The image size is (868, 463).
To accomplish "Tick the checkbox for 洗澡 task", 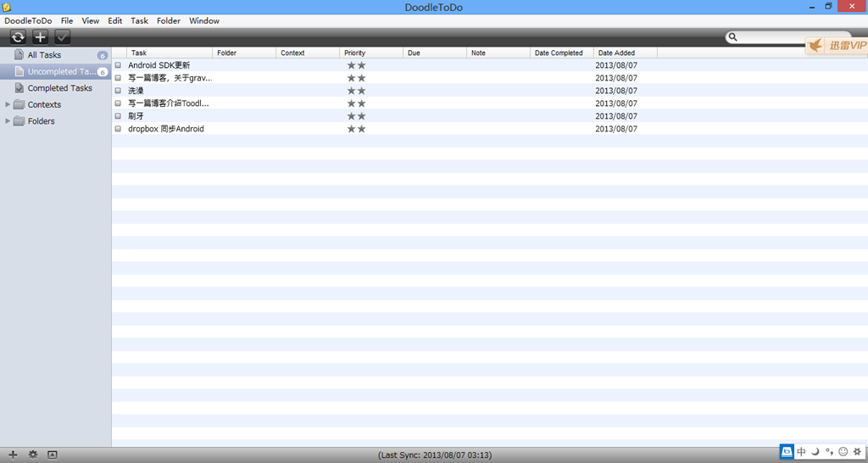I will coord(119,91).
